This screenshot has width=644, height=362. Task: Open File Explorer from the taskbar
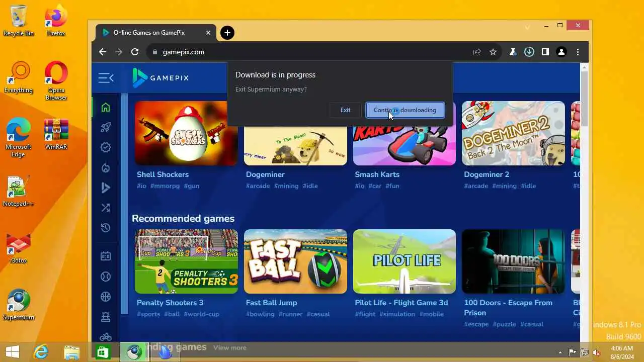72,352
